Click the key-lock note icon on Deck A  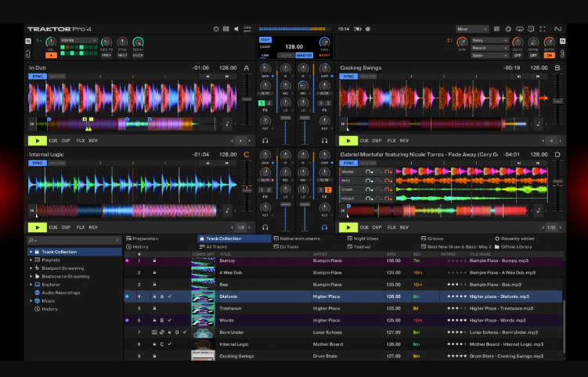(227, 124)
